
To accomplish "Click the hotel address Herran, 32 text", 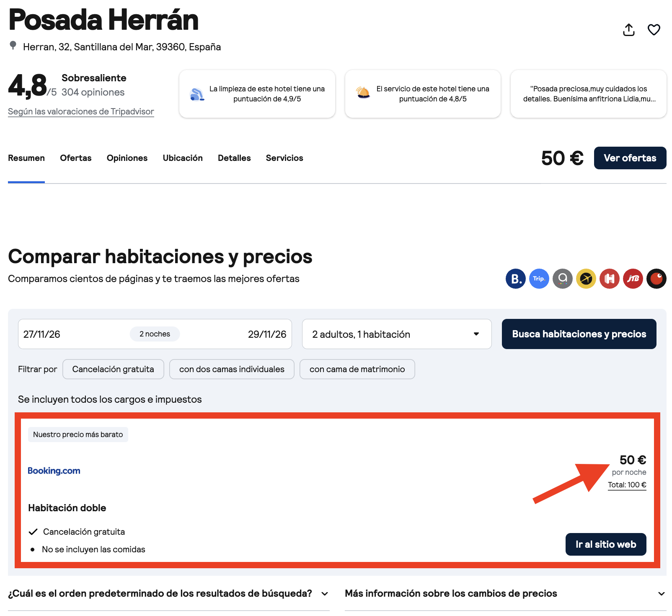I will [x=122, y=47].
